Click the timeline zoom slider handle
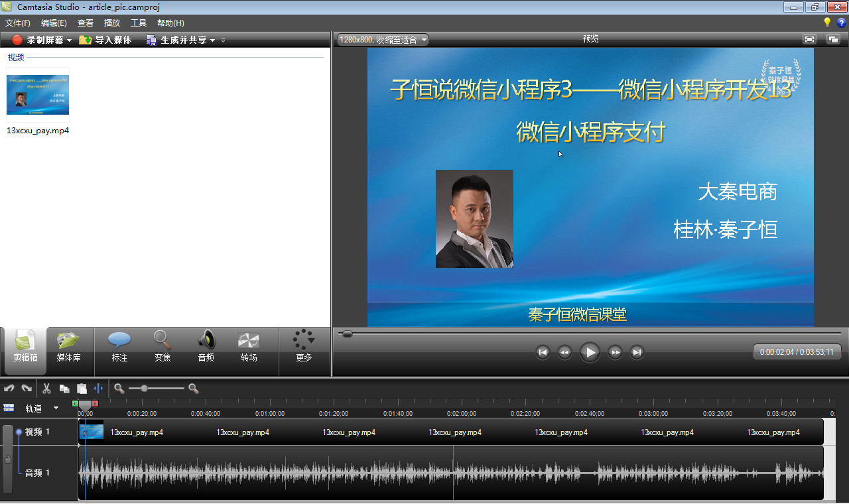This screenshot has width=849, height=504. pos(145,389)
